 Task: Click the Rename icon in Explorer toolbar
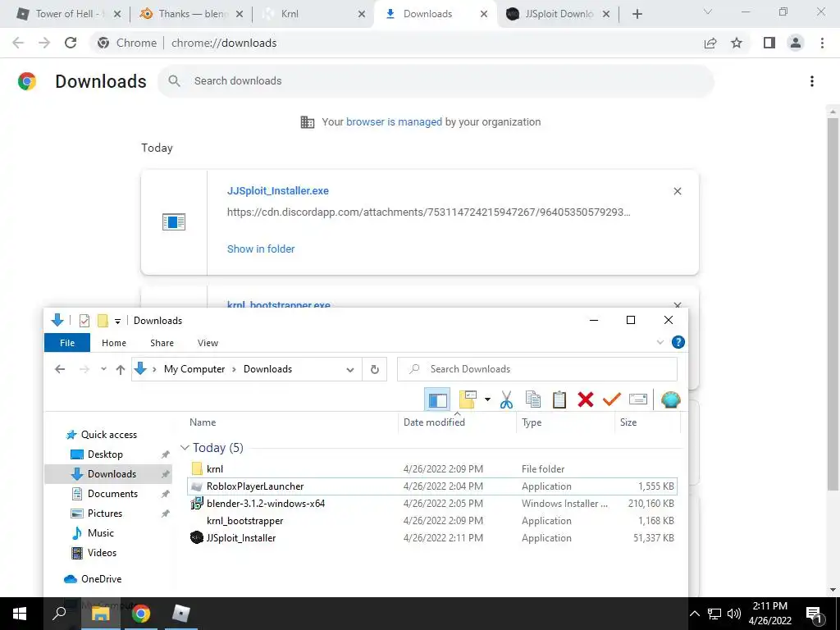coord(638,399)
